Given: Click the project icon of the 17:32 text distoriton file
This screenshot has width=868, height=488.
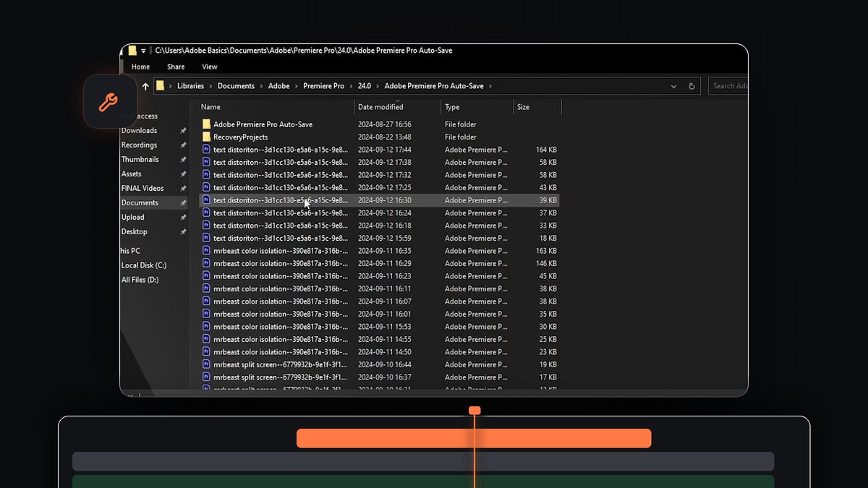Looking at the screenshot, I should point(206,175).
